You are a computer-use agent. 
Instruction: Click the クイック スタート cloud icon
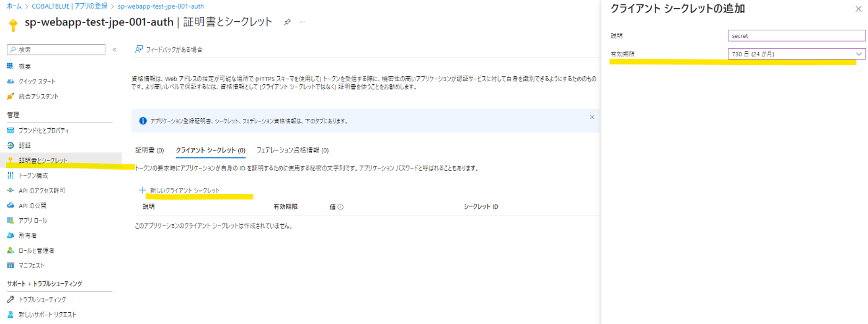tap(10, 81)
